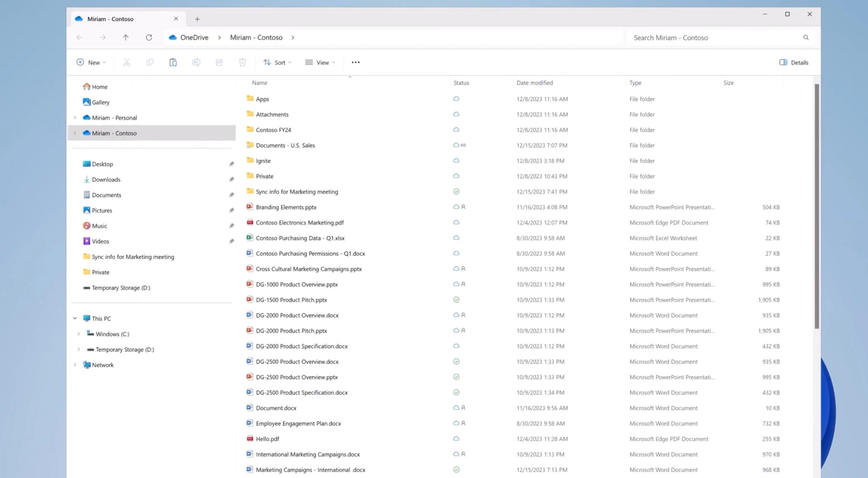Click the Delete trash icon

pos(243,62)
